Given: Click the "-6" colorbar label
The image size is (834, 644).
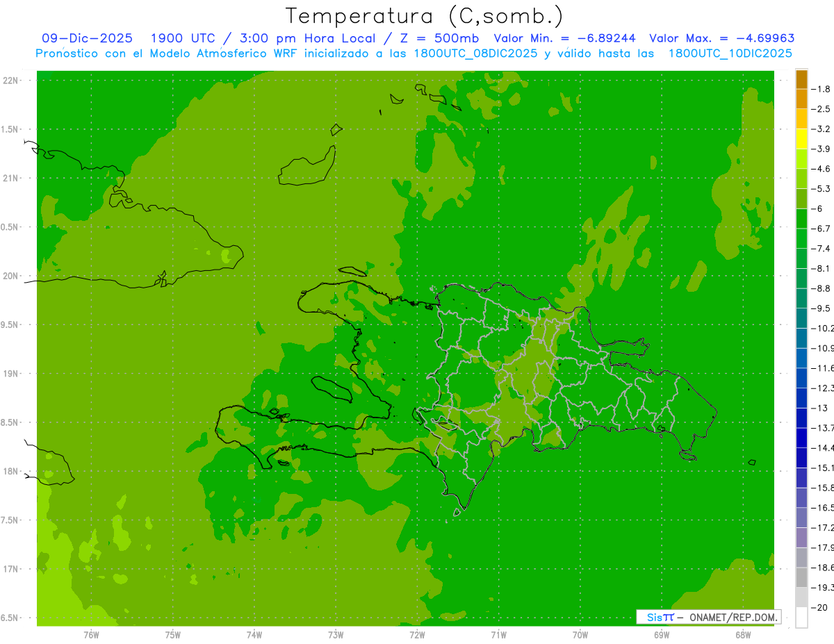Looking at the screenshot, I should (x=817, y=208).
